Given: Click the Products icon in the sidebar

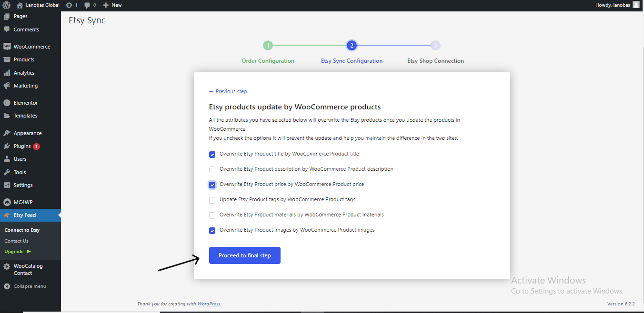Looking at the screenshot, I should (7, 59).
